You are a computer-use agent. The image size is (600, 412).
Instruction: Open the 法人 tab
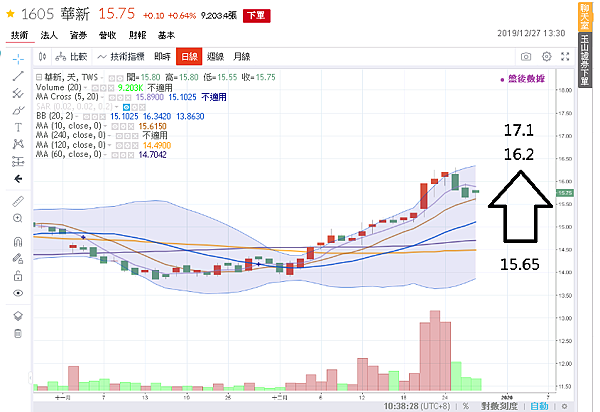(x=49, y=35)
